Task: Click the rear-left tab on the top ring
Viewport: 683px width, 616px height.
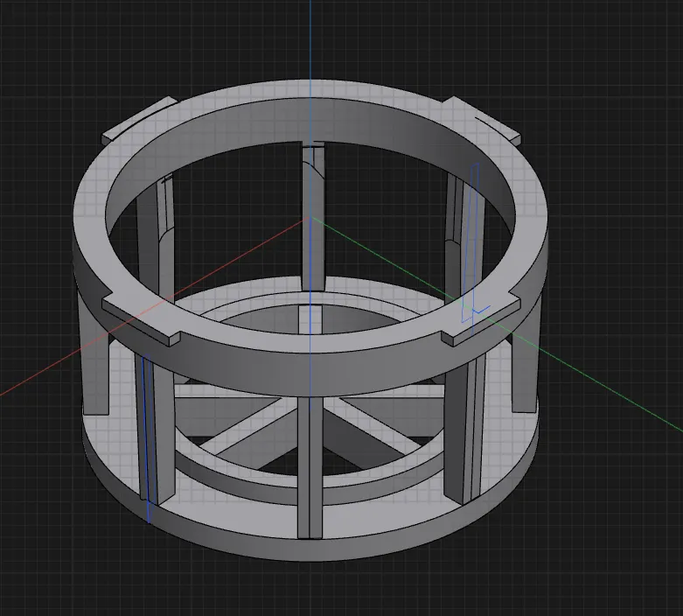Action: click(x=138, y=121)
